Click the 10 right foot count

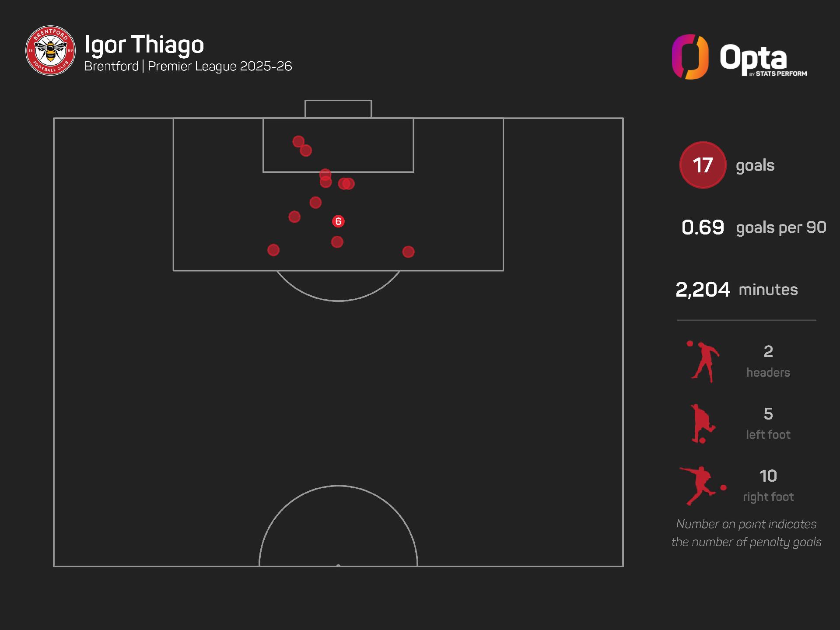tap(768, 476)
